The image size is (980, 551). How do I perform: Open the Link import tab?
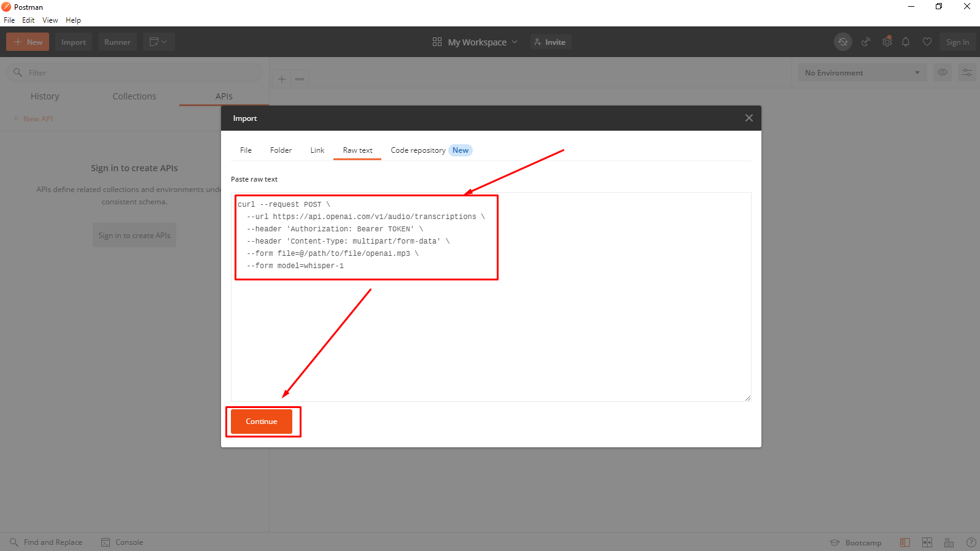317,150
